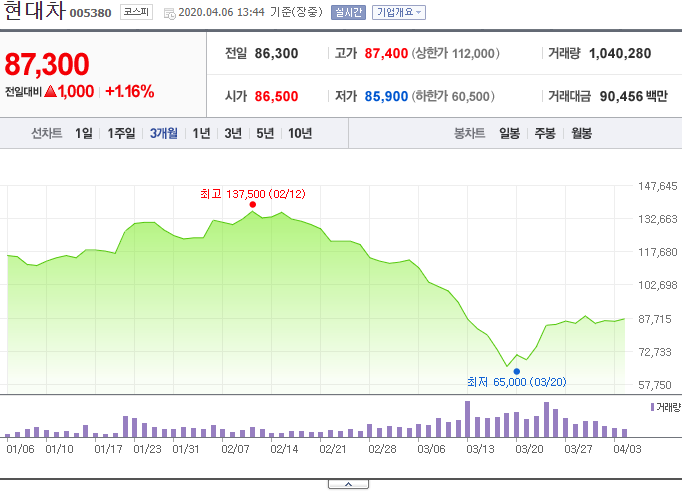Select the 1주일 line chart period

(x=121, y=133)
